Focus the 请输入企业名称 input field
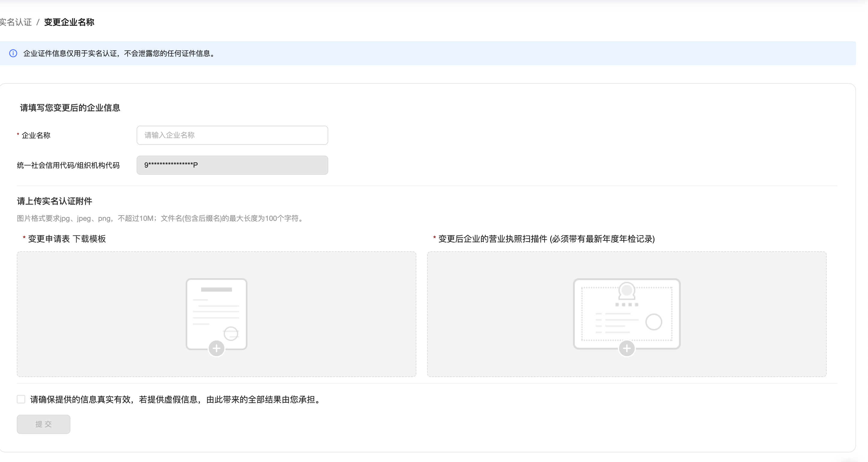Screen dimensions: 868x462 click(x=232, y=135)
